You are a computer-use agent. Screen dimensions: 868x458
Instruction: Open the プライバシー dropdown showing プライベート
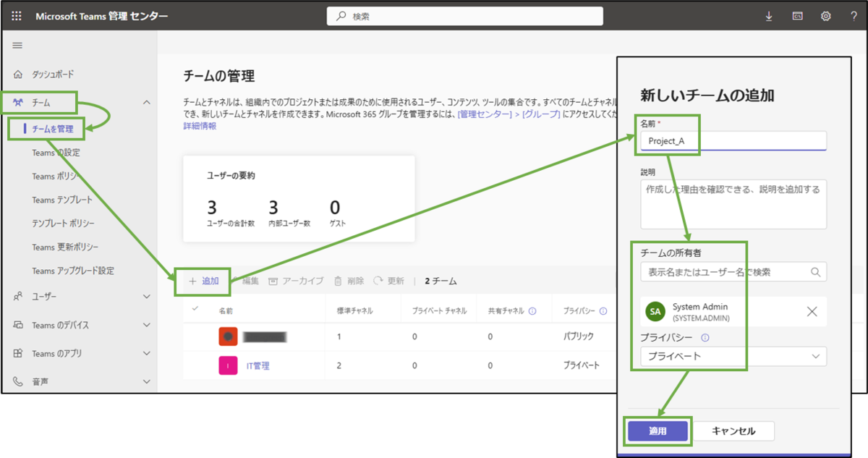[x=733, y=356]
